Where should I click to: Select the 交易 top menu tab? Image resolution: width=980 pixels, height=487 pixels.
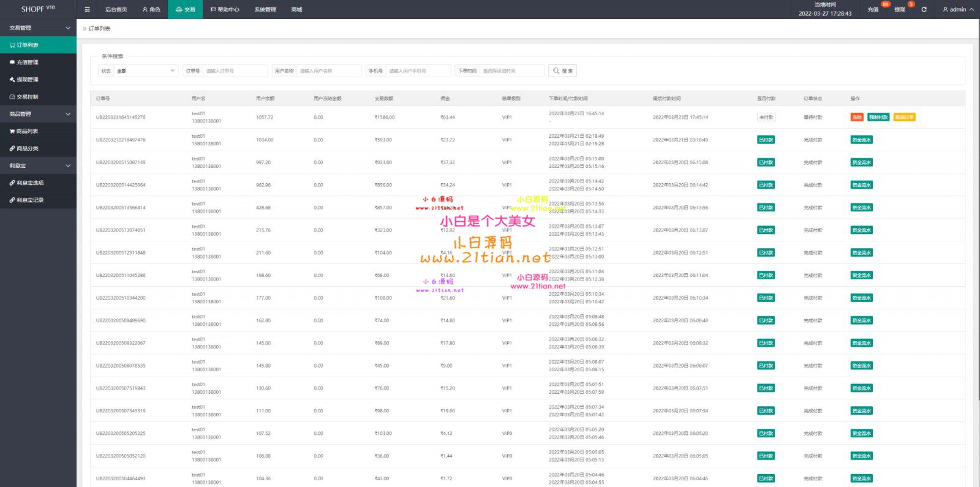click(x=185, y=9)
